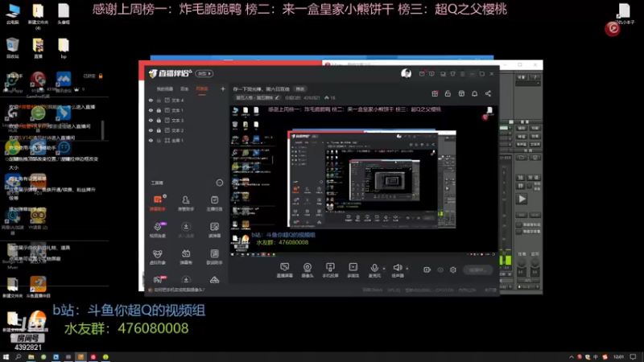
Task: Click the unlock padlock icon above preview
Action: (x=448, y=93)
